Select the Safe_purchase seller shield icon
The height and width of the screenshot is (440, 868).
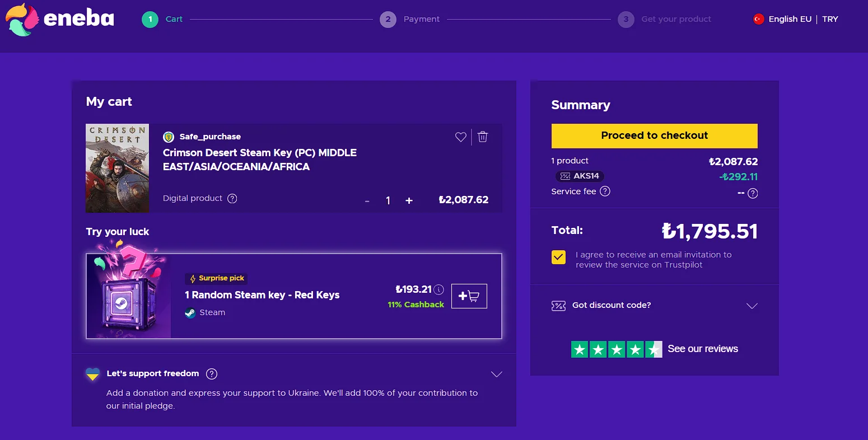pyautogui.click(x=169, y=137)
